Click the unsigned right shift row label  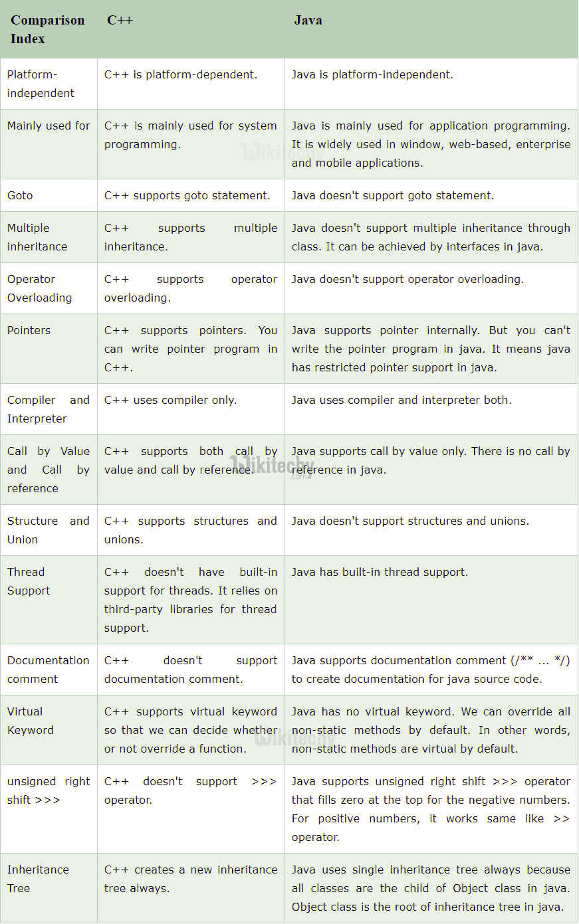click(x=48, y=790)
